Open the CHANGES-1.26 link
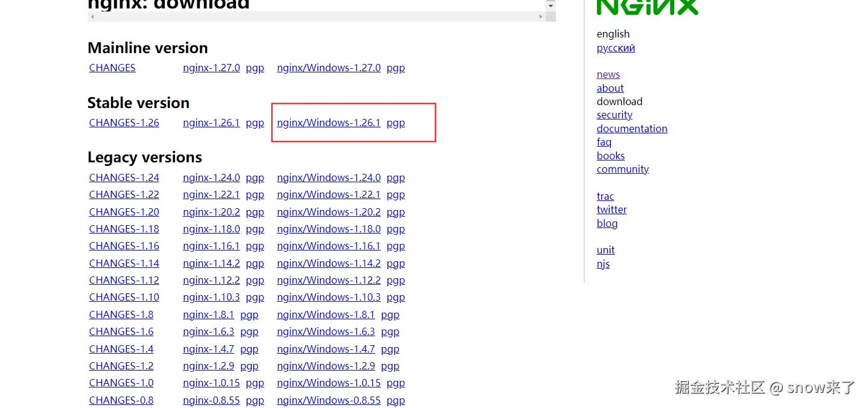 point(124,123)
